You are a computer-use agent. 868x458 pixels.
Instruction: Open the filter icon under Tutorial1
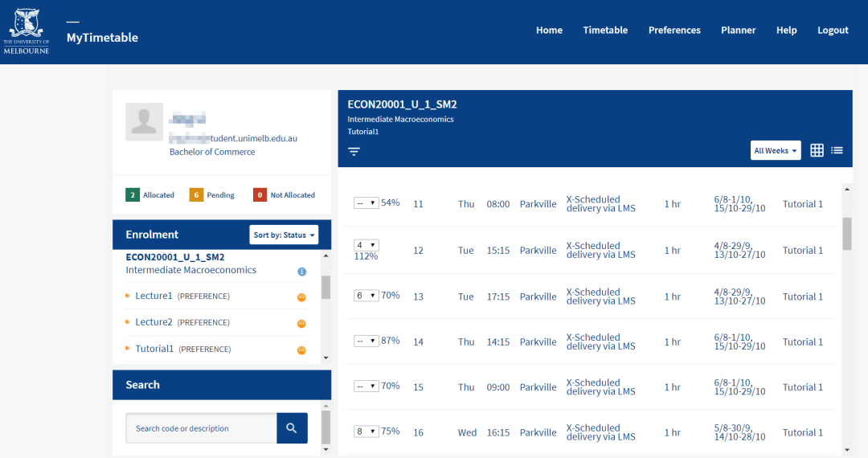(x=354, y=151)
